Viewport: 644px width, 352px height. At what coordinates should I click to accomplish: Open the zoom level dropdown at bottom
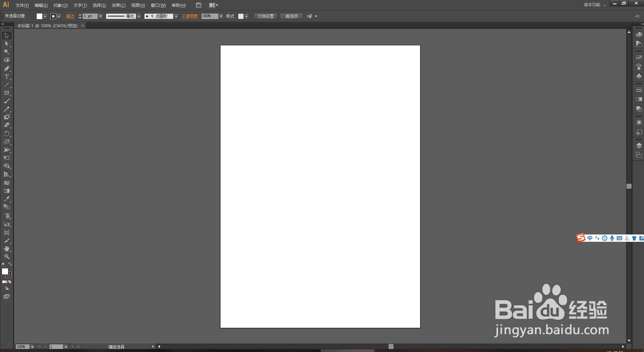32,347
